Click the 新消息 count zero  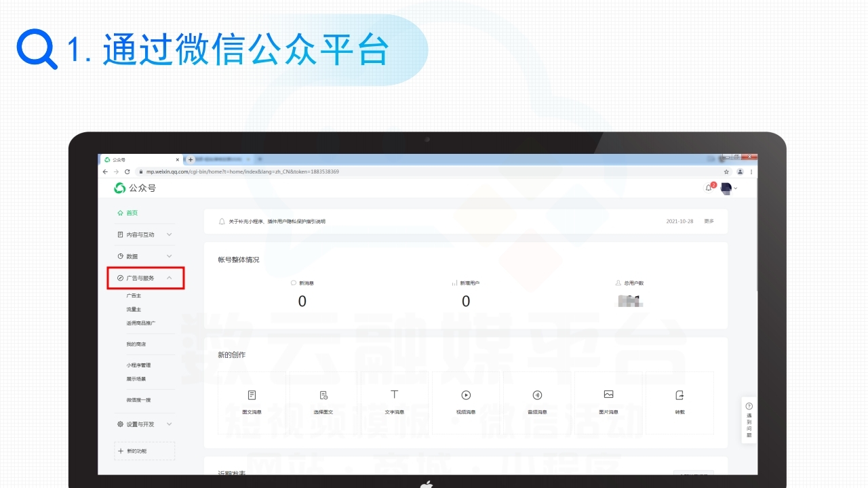click(302, 302)
